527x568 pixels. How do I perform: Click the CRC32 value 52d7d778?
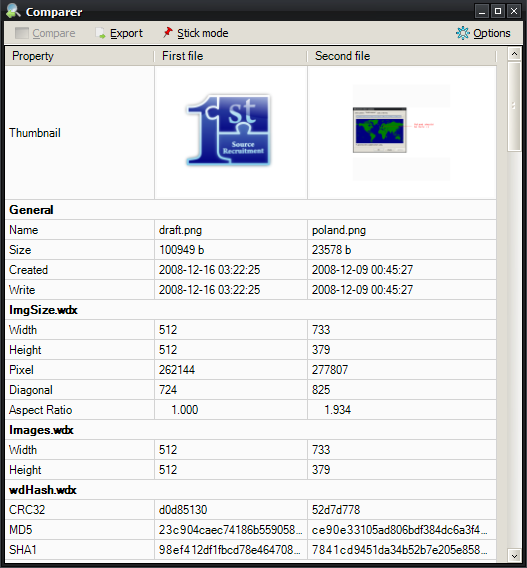click(x=336, y=510)
